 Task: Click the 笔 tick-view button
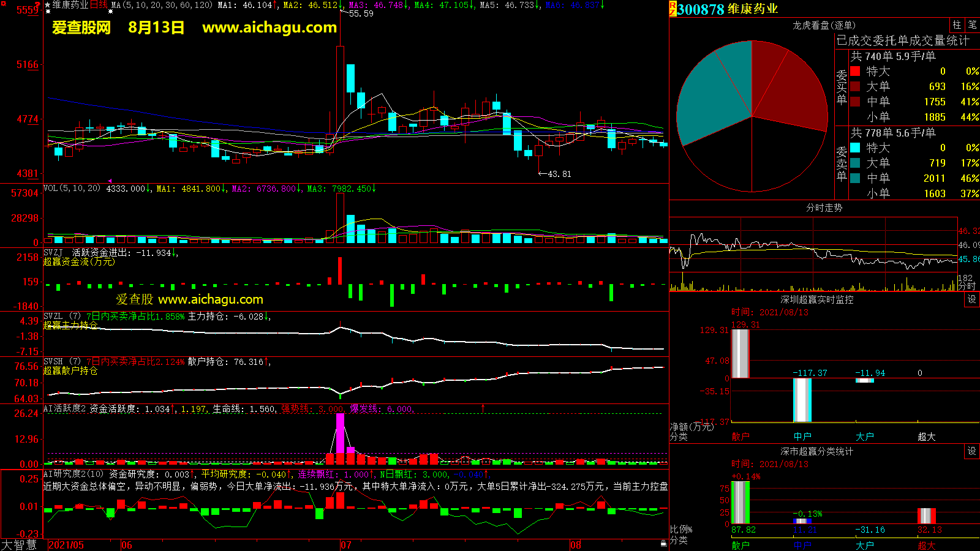coord(972,25)
